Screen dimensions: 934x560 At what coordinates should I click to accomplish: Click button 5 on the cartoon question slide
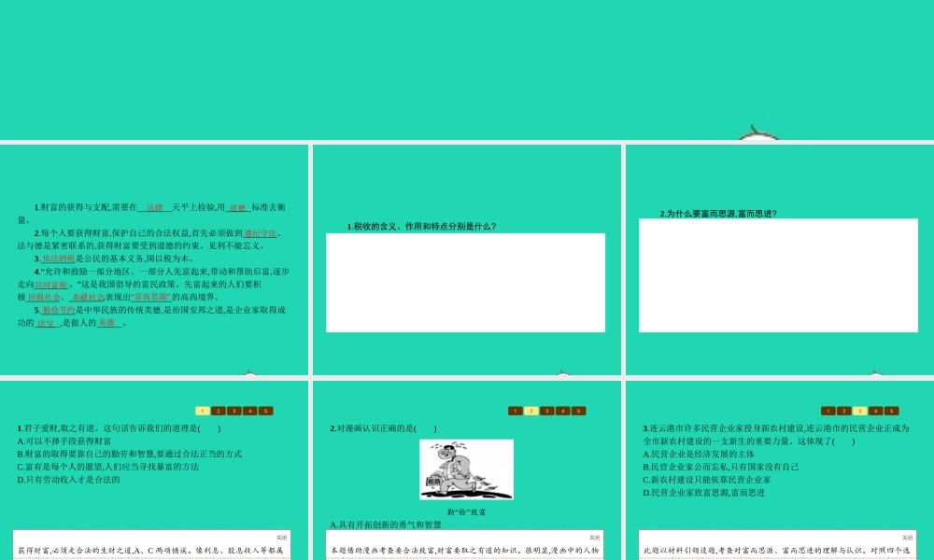point(578,411)
